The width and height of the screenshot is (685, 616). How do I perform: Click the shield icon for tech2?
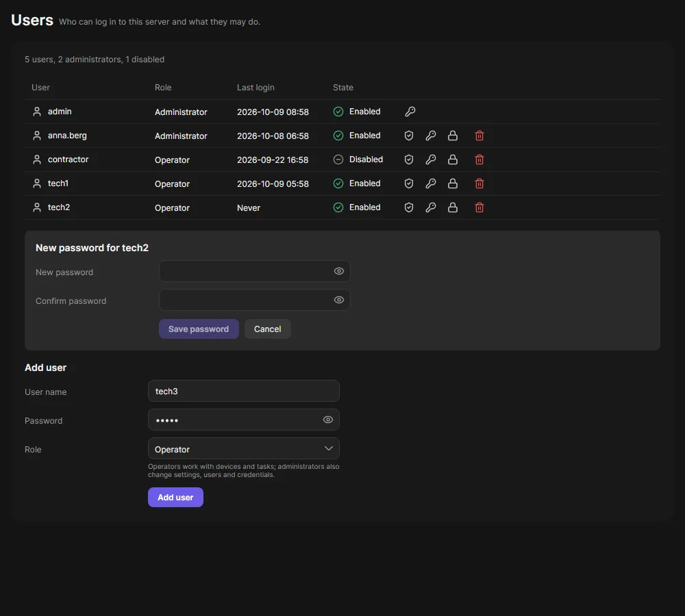pos(408,208)
